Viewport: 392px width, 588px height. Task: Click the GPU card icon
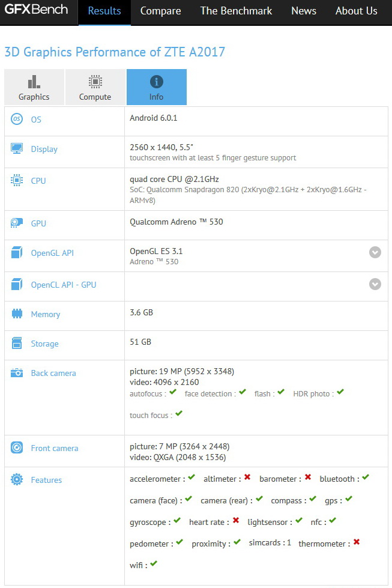point(17,223)
